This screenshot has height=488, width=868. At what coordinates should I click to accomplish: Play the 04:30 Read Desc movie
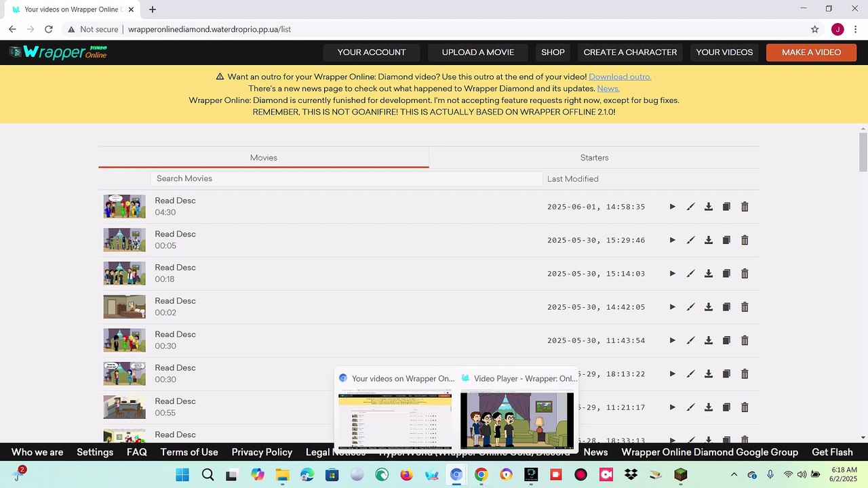pos(672,207)
